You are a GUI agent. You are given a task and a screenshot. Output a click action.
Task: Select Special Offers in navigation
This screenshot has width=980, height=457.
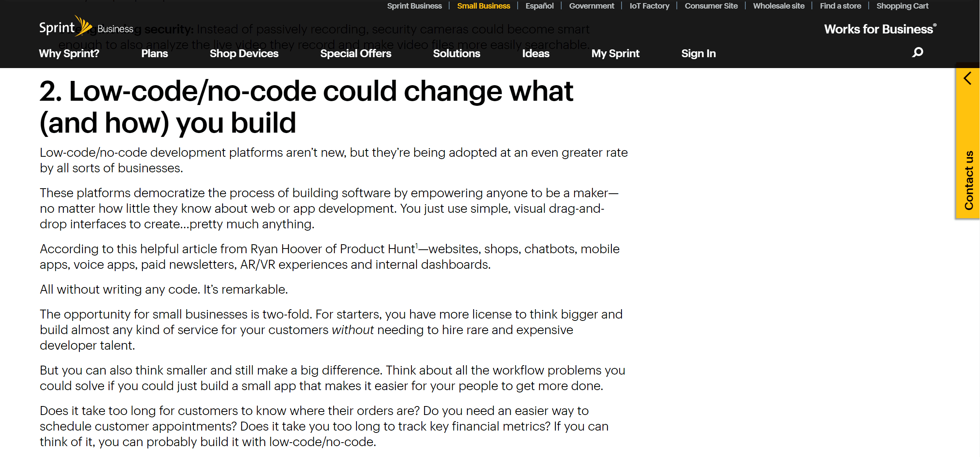pyautogui.click(x=355, y=53)
